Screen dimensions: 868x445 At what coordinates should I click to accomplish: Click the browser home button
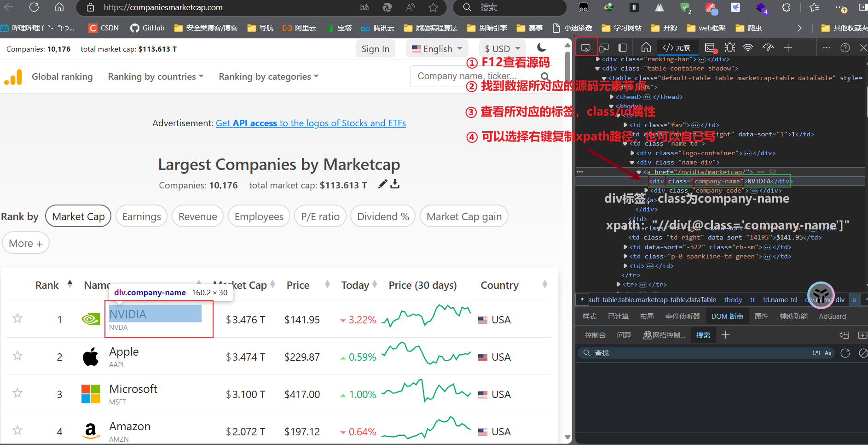pos(59,7)
